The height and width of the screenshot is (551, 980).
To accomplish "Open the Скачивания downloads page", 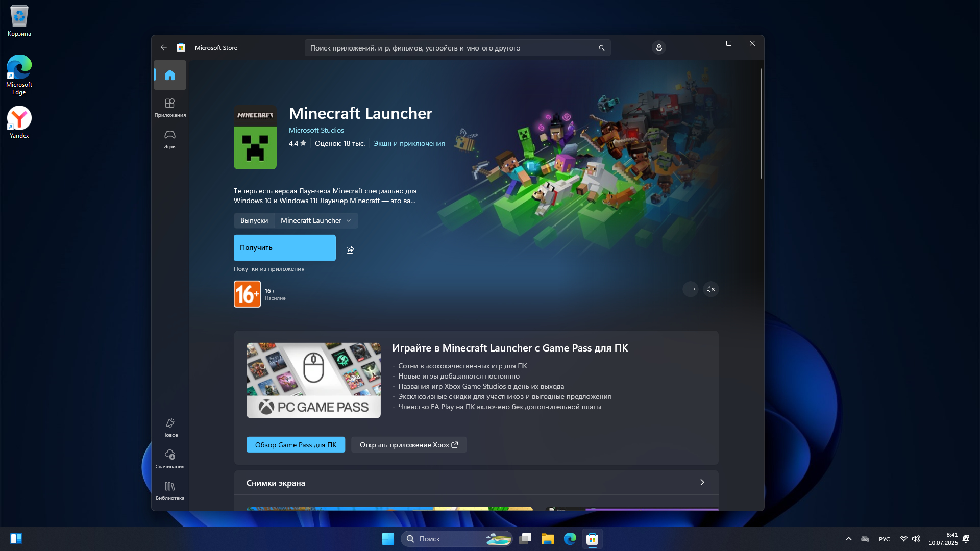I will click(x=170, y=459).
